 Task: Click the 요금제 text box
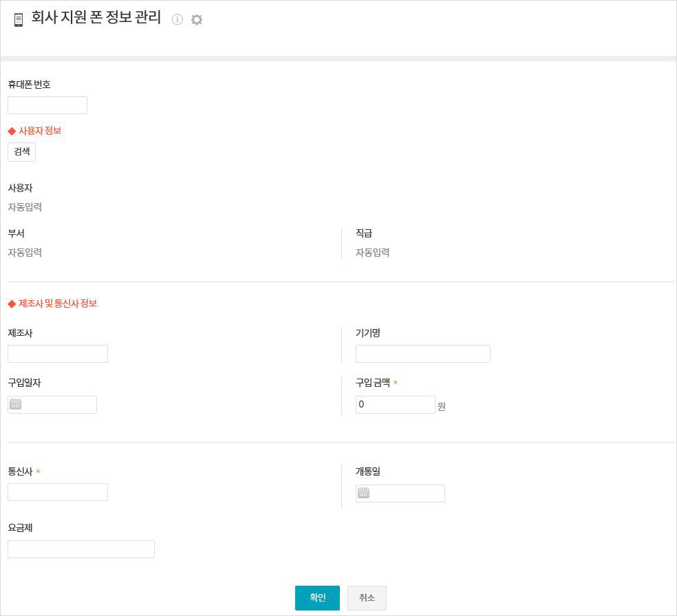[x=81, y=549]
